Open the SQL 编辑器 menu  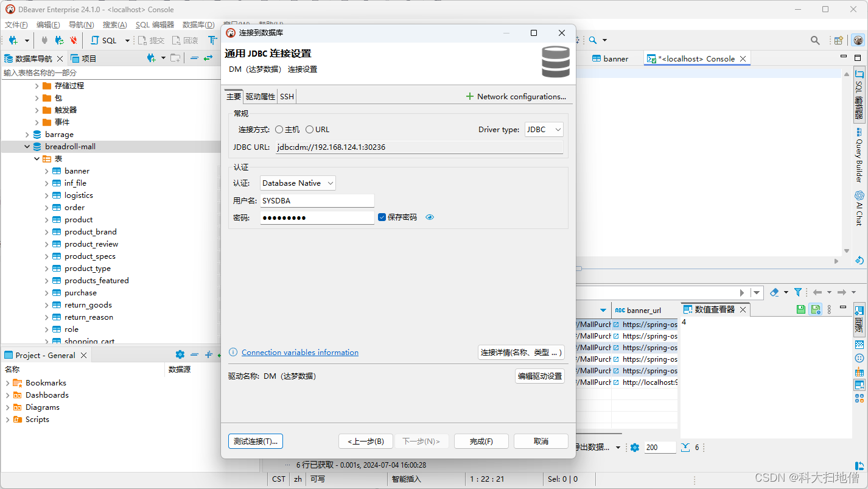pos(155,24)
